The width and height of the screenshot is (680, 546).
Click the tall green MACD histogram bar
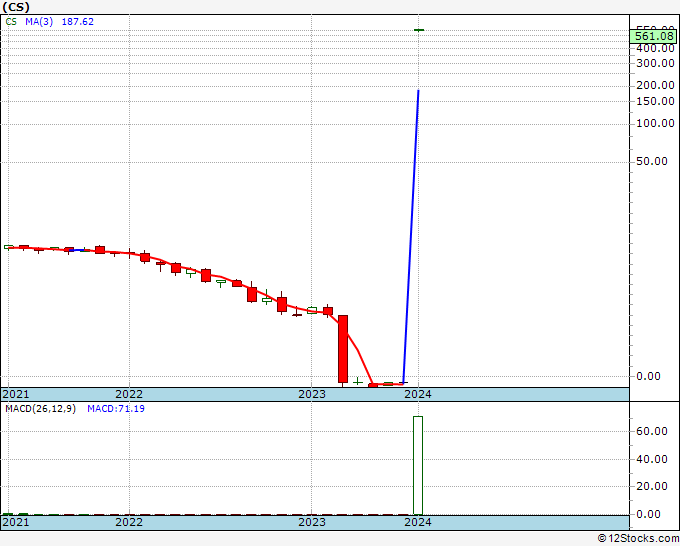418,465
